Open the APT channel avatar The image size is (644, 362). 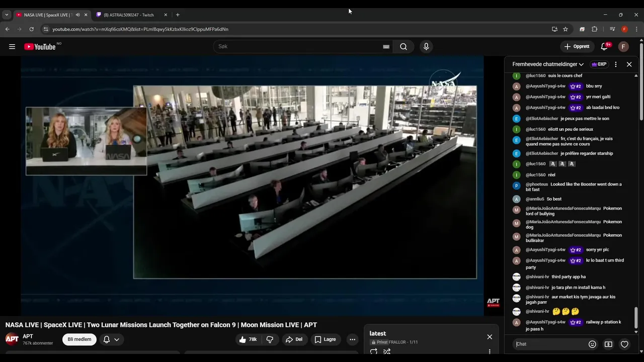pyautogui.click(x=12, y=339)
